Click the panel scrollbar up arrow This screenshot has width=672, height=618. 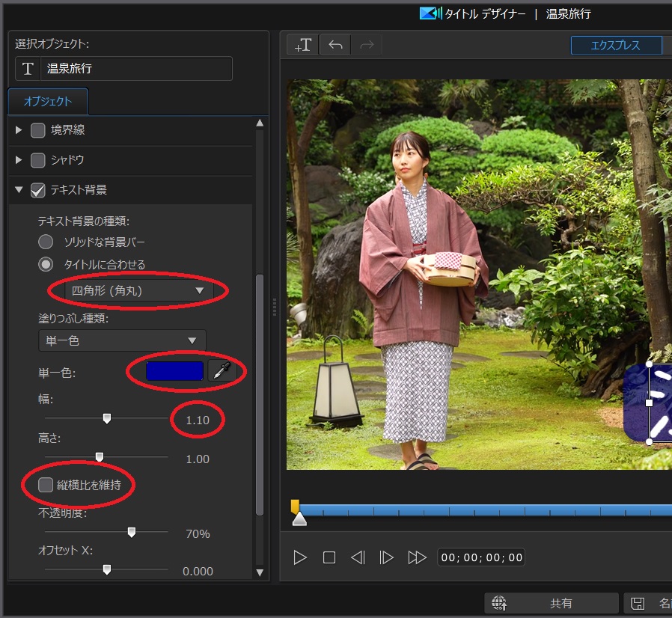[260, 123]
